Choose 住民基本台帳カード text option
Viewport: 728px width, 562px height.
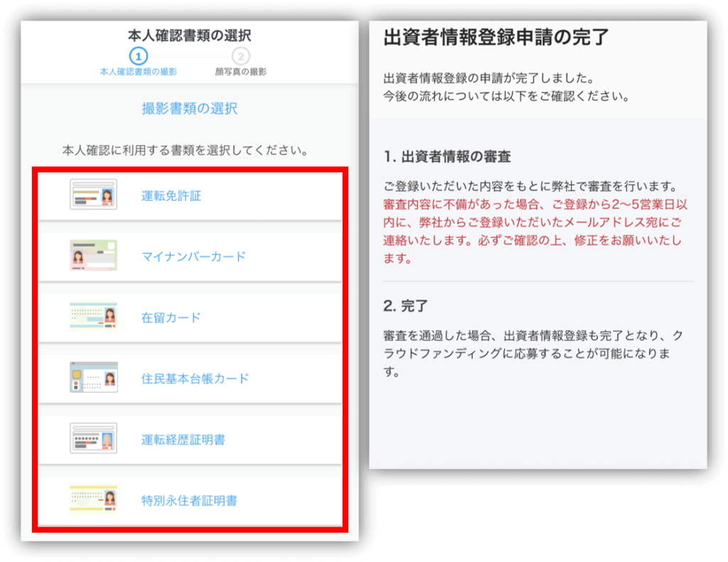click(x=195, y=379)
